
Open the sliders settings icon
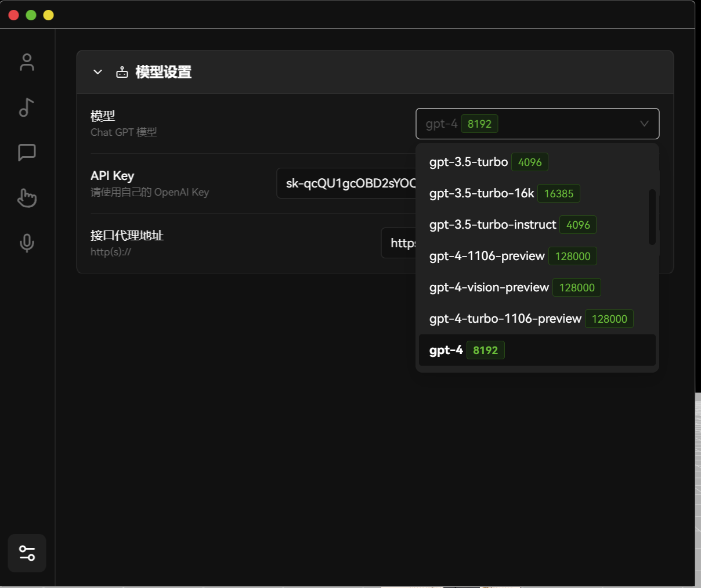click(x=27, y=553)
